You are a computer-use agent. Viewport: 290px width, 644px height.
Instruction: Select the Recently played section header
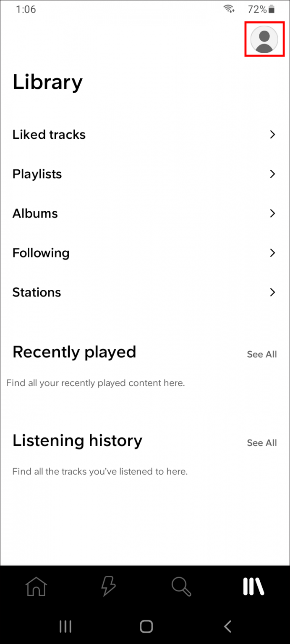[x=74, y=352]
